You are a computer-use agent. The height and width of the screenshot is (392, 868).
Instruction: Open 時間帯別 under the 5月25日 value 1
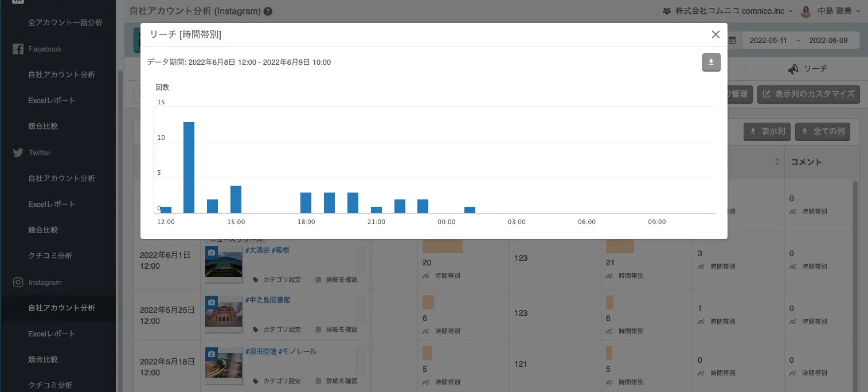click(717, 322)
